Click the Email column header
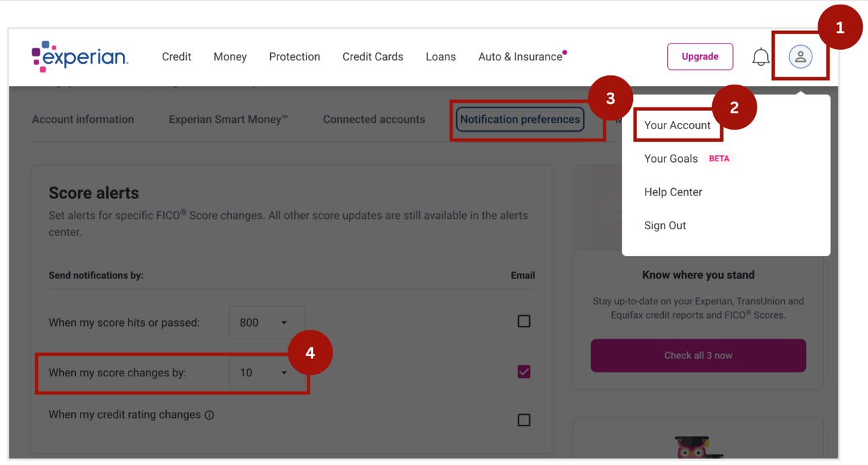868x465 pixels. [523, 276]
